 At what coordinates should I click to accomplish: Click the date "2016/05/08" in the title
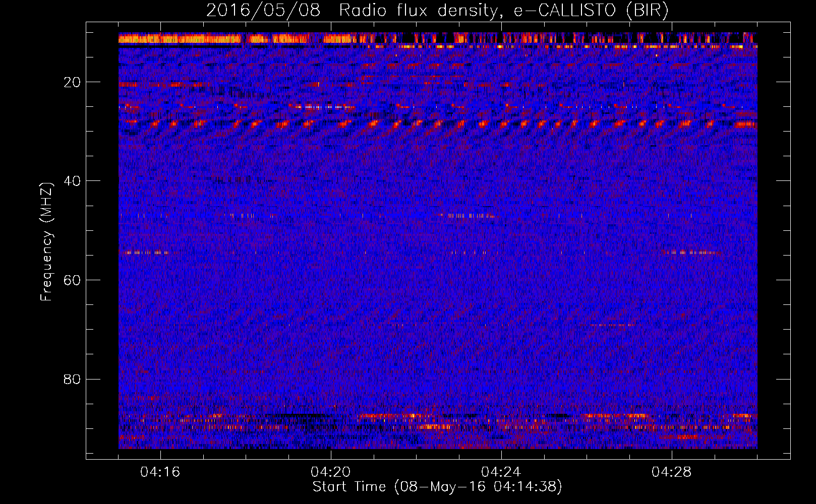tap(263, 10)
